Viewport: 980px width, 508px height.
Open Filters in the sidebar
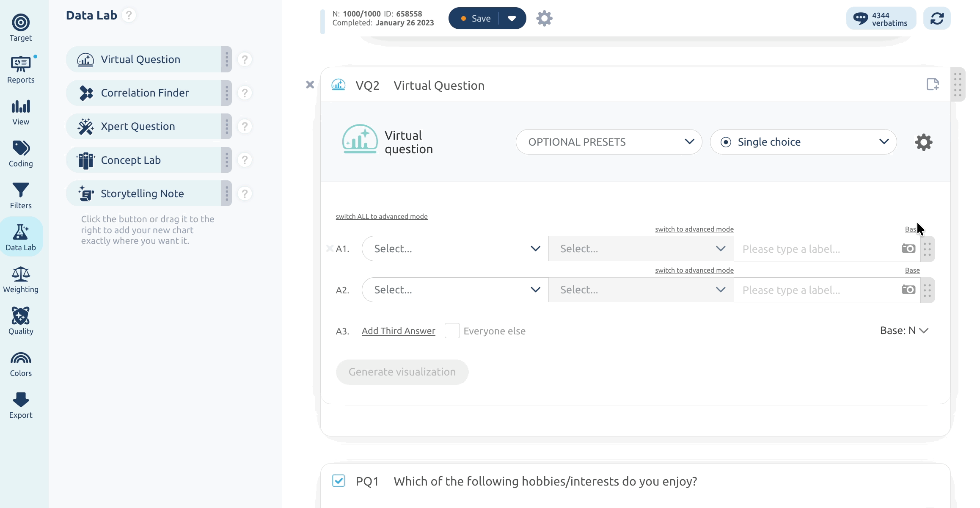pos(21,196)
